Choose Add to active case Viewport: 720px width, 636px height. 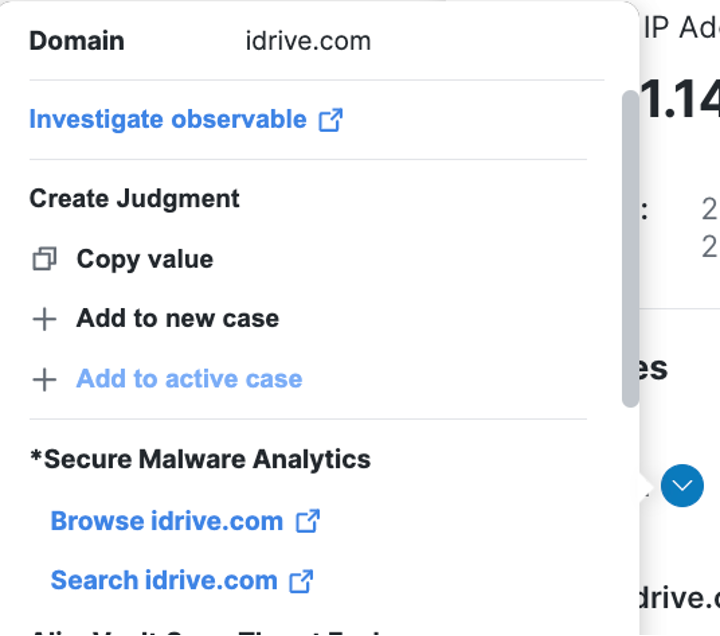189,380
